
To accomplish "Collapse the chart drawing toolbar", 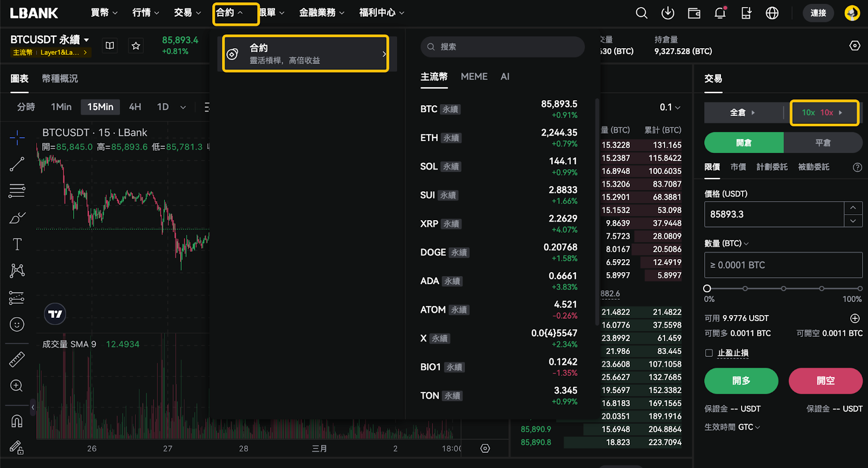I will (33, 407).
